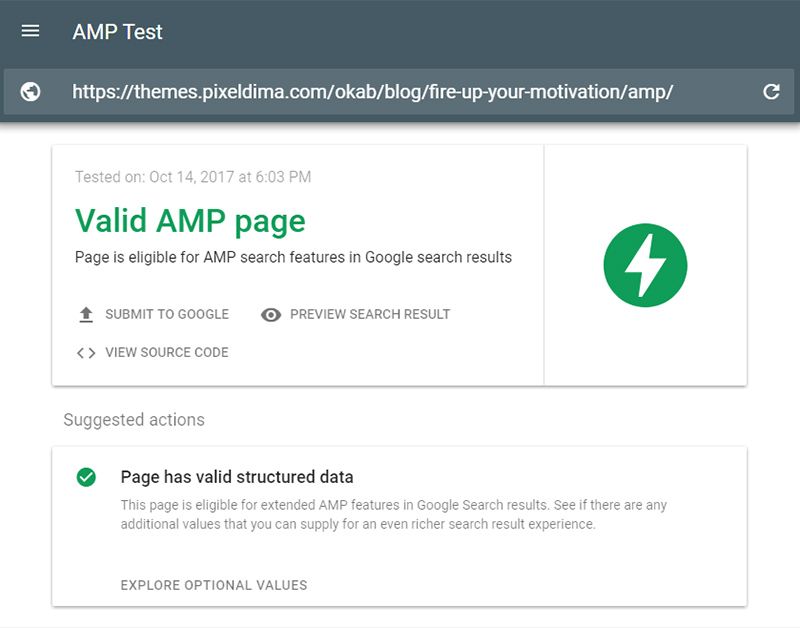Click the angle-brackets source code icon
The image size is (800, 628).
coord(86,353)
